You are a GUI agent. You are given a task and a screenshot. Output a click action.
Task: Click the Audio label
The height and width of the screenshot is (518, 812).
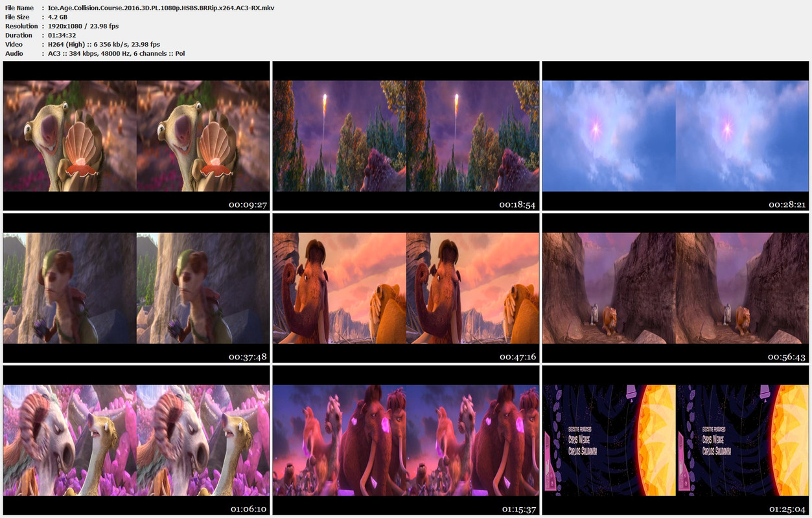[x=14, y=53]
